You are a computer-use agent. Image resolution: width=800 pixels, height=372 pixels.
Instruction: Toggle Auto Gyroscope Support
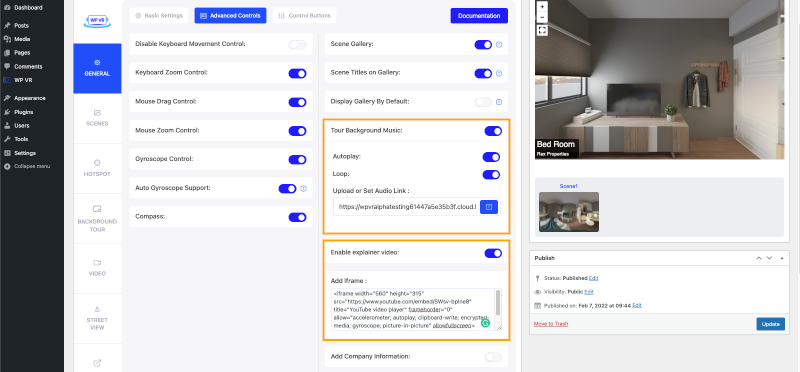(287, 188)
